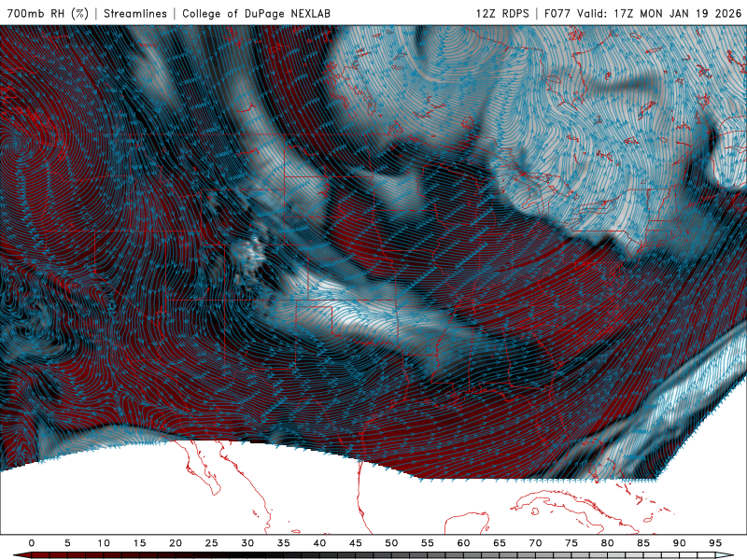Click the "F077" forecast hour label

557,13
